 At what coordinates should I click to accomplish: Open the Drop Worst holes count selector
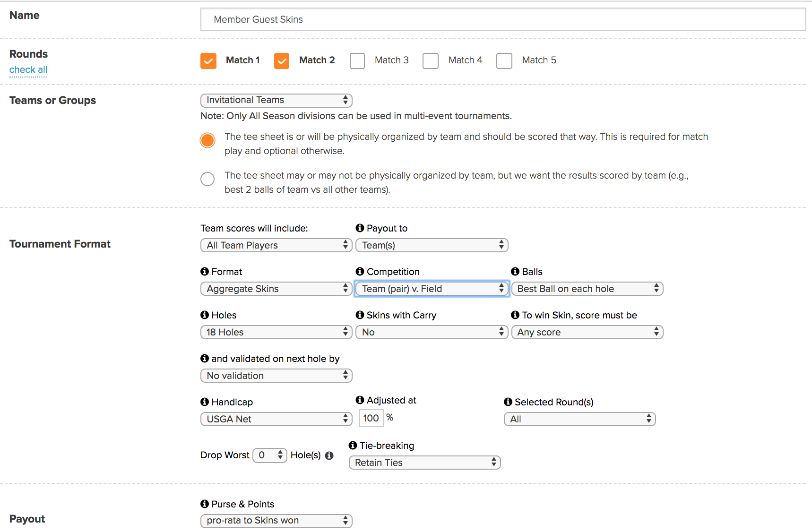[270, 455]
